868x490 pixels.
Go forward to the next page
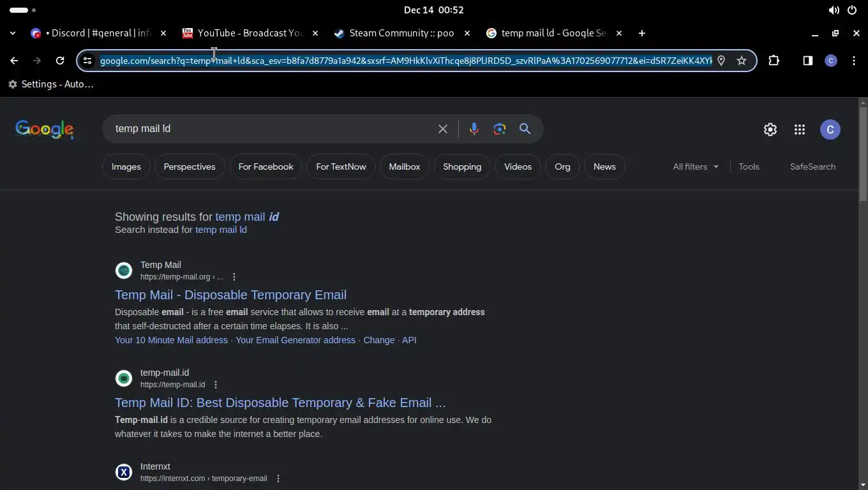click(37, 61)
